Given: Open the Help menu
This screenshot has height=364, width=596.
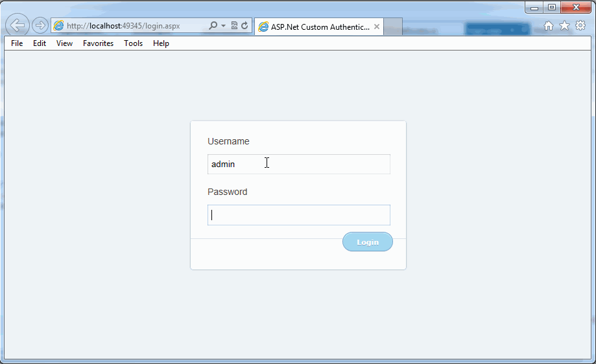Looking at the screenshot, I should (161, 43).
